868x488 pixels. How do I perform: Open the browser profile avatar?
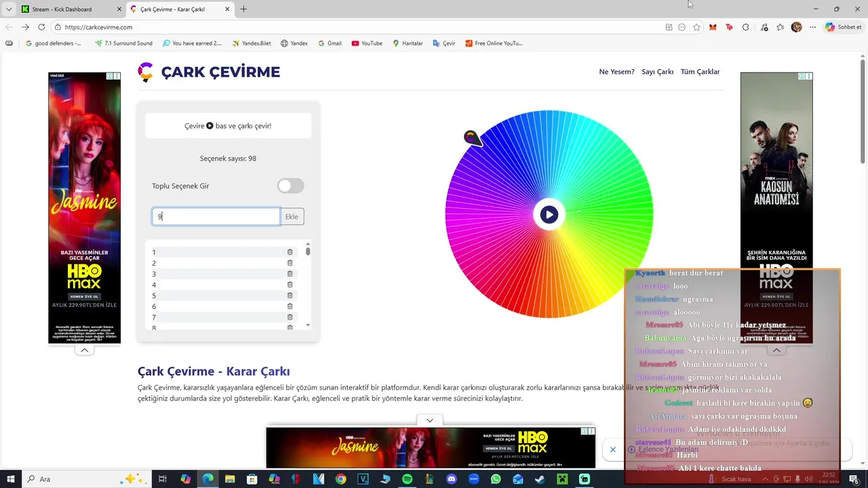tap(796, 27)
